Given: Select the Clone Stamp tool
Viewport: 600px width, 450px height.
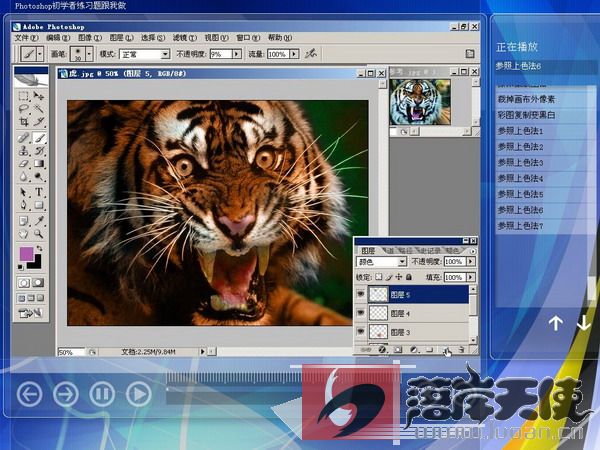Looking at the screenshot, I should pos(24,150).
